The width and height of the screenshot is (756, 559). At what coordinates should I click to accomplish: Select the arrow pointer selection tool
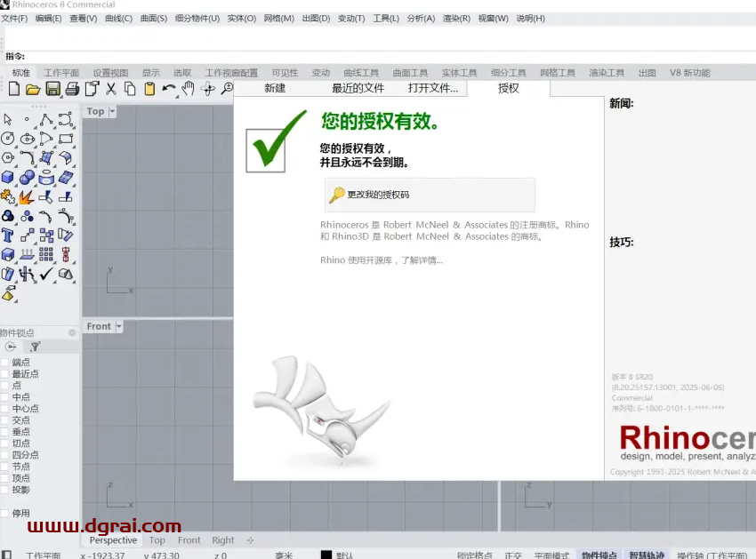pos(8,119)
